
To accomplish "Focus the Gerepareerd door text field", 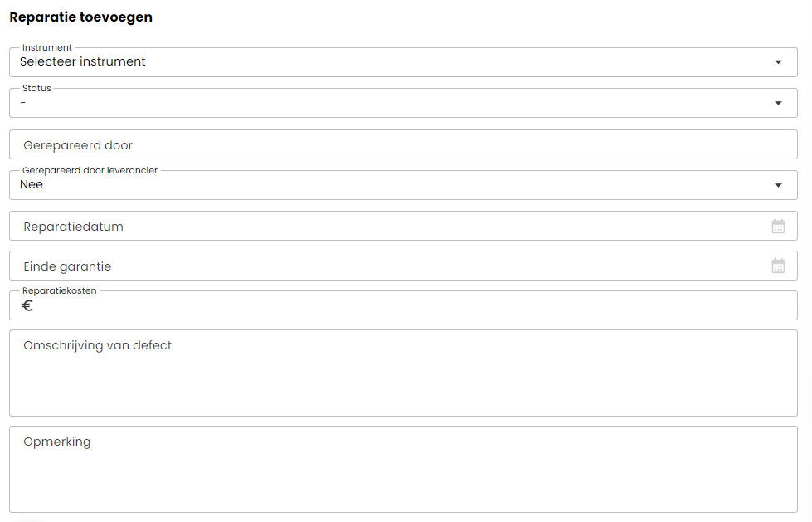I will 403,144.
